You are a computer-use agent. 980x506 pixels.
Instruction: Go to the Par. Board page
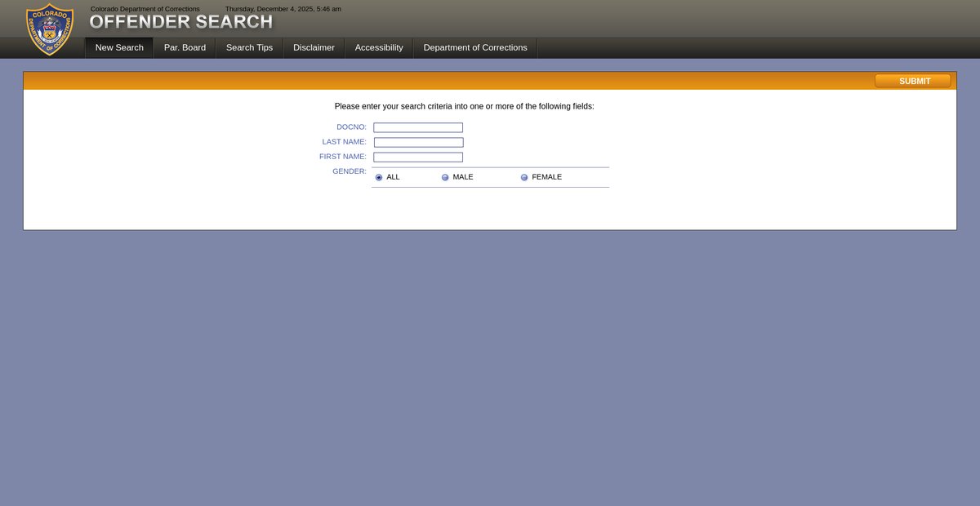pos(185,47)
